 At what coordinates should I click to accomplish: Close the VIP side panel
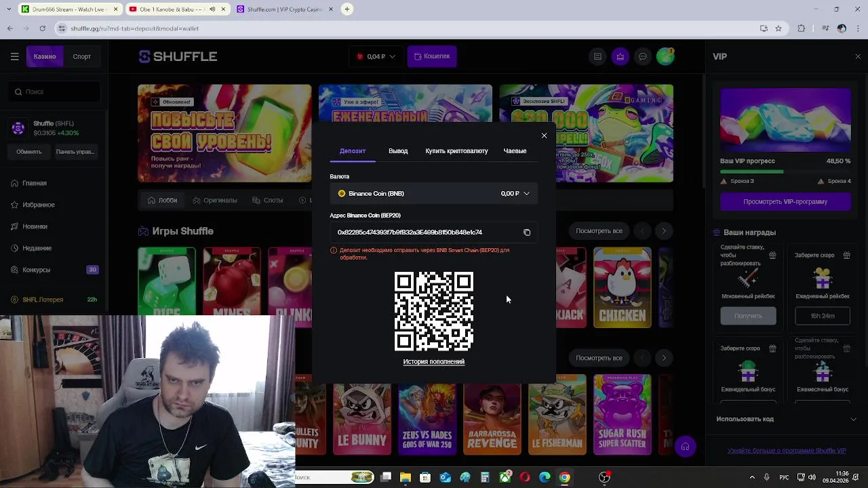click(x=858, y=57)
